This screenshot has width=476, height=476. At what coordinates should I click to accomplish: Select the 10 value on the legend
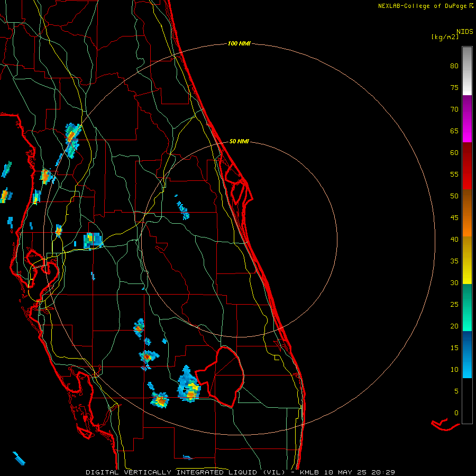[454, 370]
